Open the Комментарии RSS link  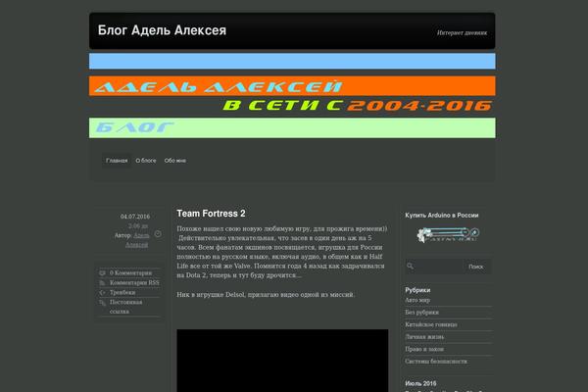[134, 282]
